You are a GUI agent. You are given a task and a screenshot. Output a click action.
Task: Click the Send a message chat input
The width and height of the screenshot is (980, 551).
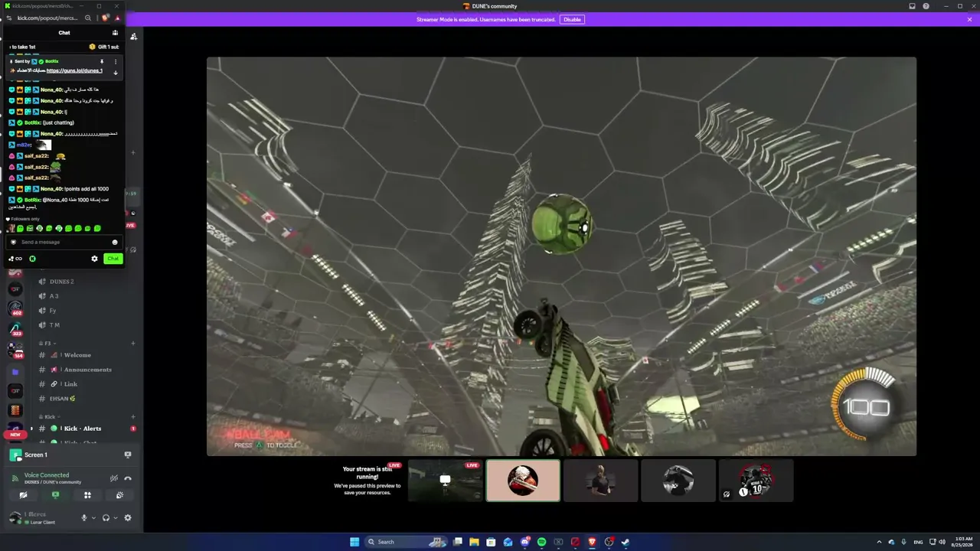(x=63, y=242)
